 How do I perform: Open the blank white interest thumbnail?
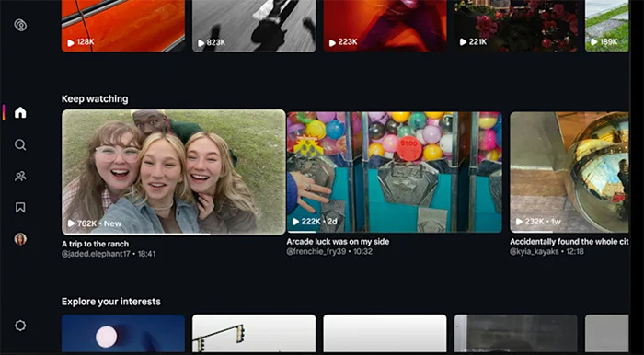(385, 333)
